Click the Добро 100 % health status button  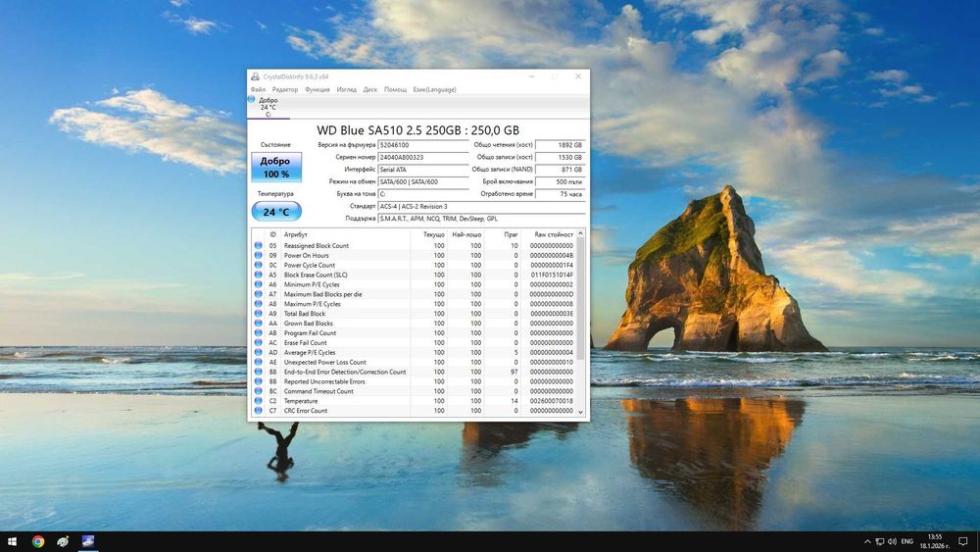pos(276,167)
